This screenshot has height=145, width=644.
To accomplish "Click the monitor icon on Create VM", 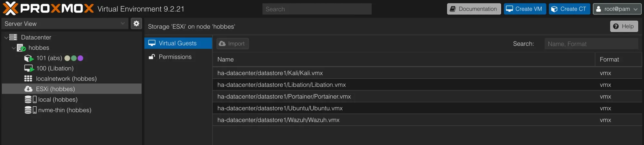I will click(x=509, y=9).
